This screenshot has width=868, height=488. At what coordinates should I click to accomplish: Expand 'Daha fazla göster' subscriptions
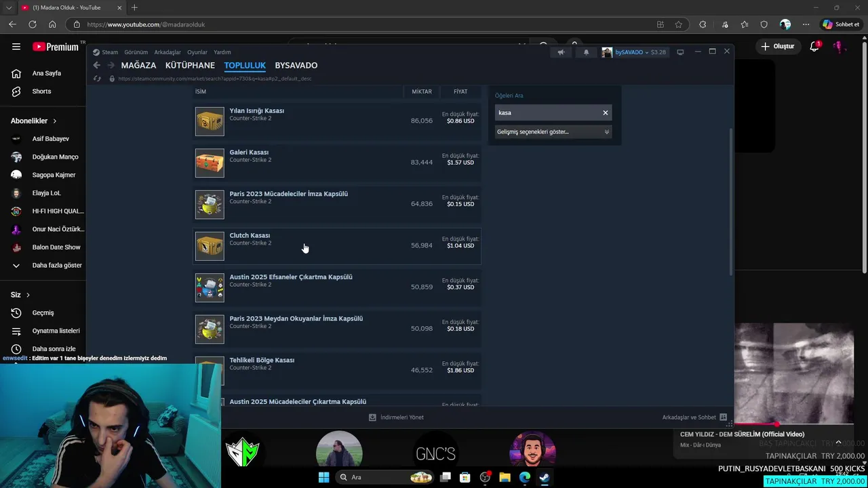point(46,265)
